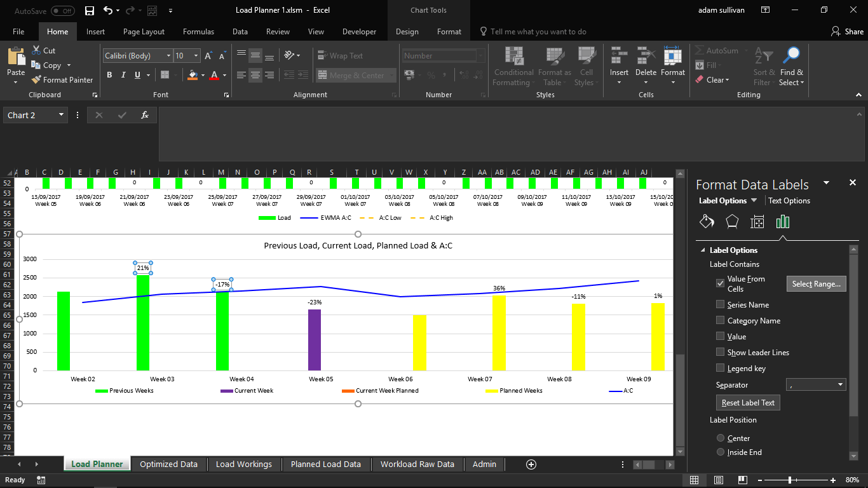Switch to the Planned Load Data sheet
This screenshot has width=868, height=488.
(325, 464)
